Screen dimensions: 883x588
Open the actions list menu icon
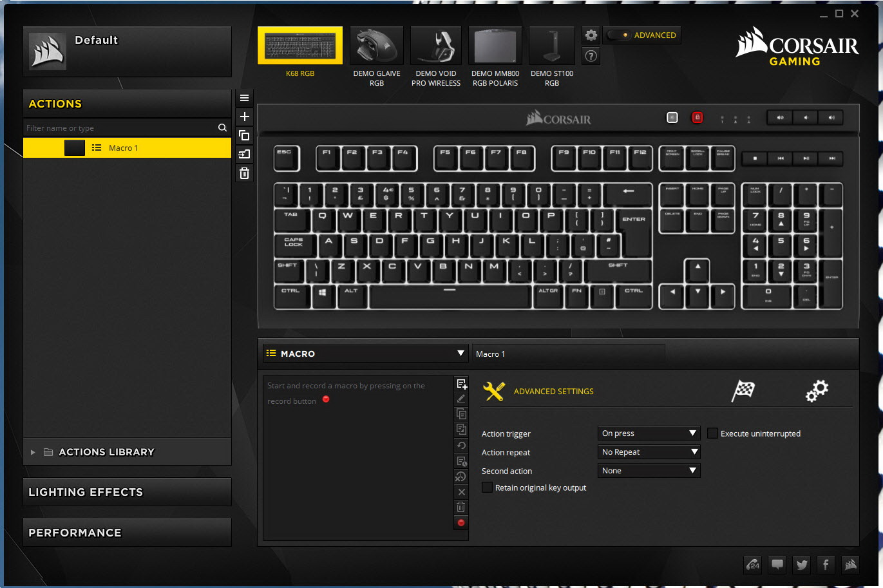click(x=244, y=98)
